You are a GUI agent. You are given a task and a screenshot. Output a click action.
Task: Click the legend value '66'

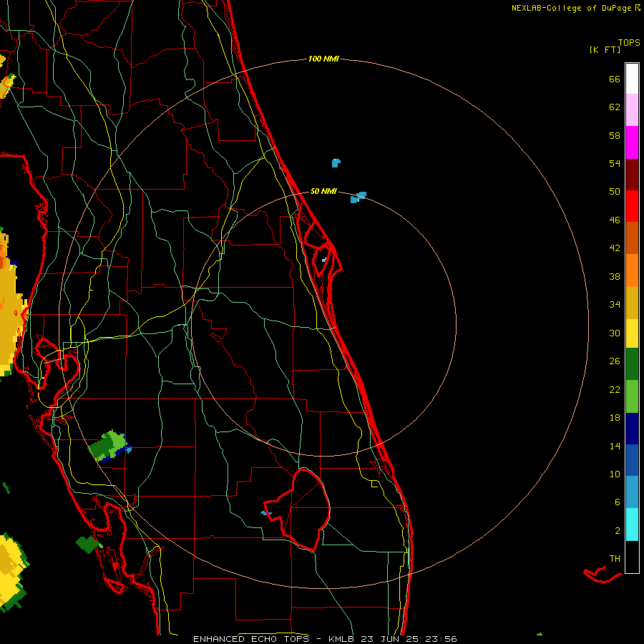tap(615, 79)
